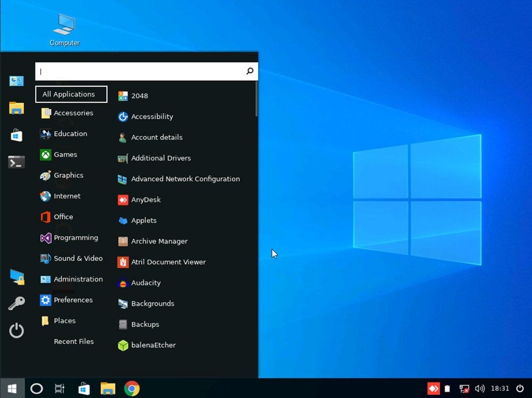Open the Computer desktop icon
Screen dimensions: 532x398
pos(64,30)
